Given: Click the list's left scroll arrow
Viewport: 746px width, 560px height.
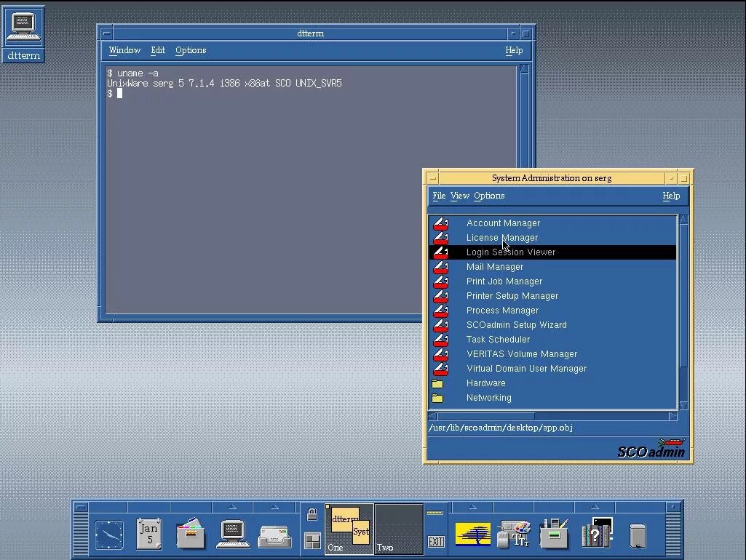Looking at the screenshot, I should click(432, 417).
